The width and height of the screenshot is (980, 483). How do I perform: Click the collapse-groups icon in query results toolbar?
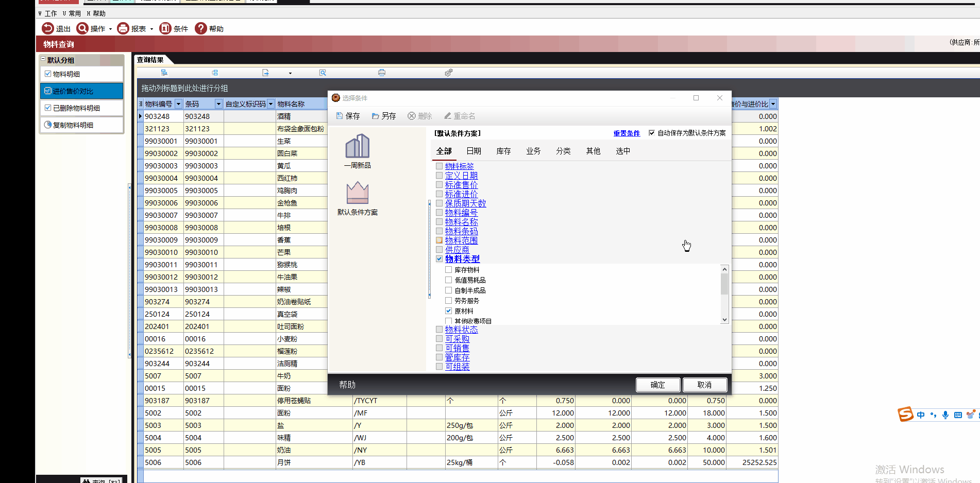(215, 73)
